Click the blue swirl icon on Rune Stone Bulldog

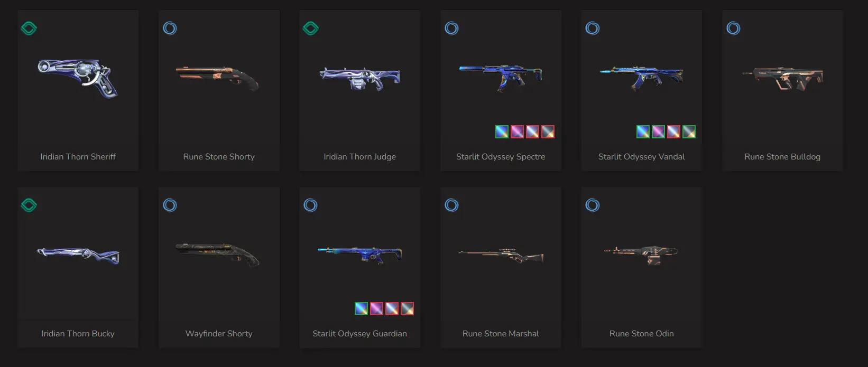pos(733,28)
